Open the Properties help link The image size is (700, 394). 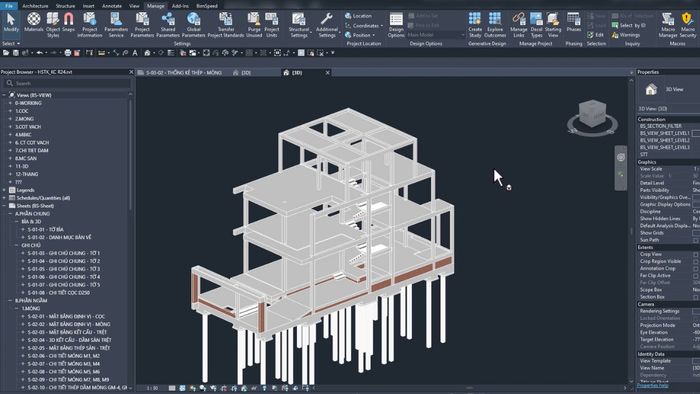tap(653, 386)
